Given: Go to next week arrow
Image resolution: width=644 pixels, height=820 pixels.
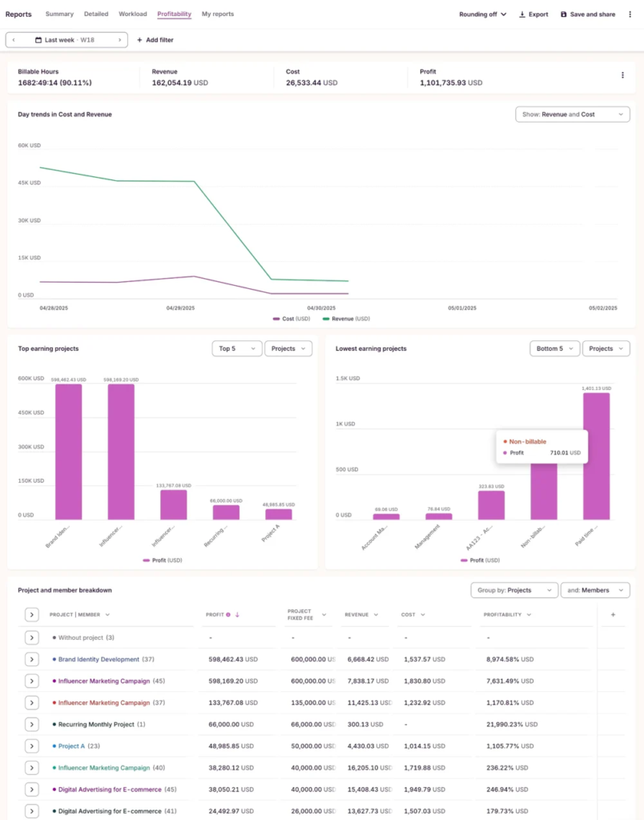Looking at the screenshot, I should pyautogui.click(x=120, y=40).
